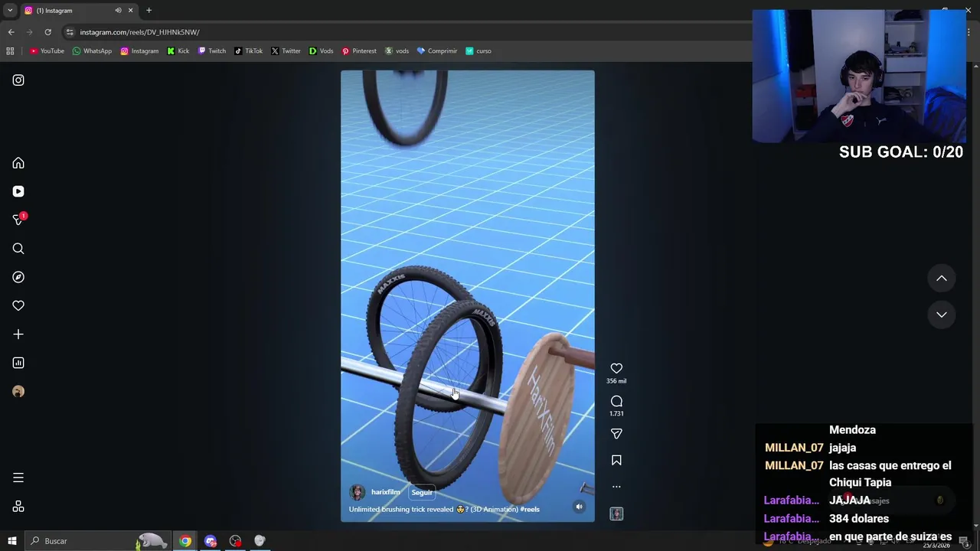The image size is (980, 551).
Task: Open reel more options ellipsis
Action: pos(616,487)
